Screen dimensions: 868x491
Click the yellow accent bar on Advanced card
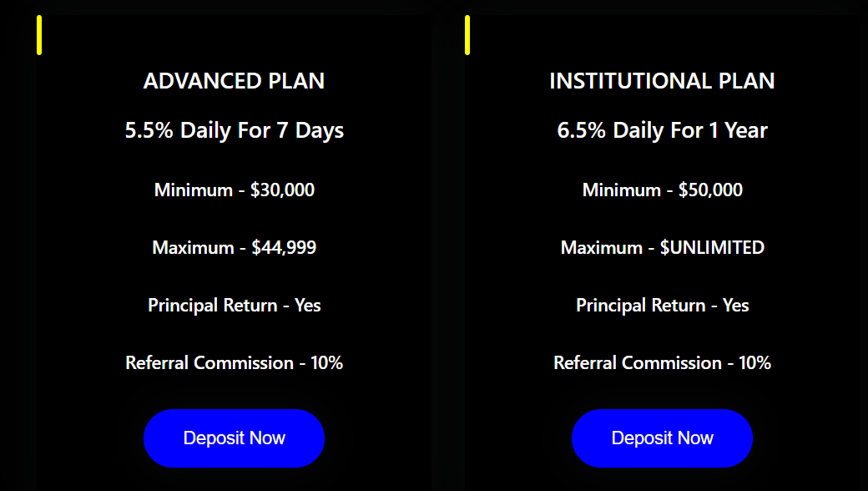[x=39, y=35]
